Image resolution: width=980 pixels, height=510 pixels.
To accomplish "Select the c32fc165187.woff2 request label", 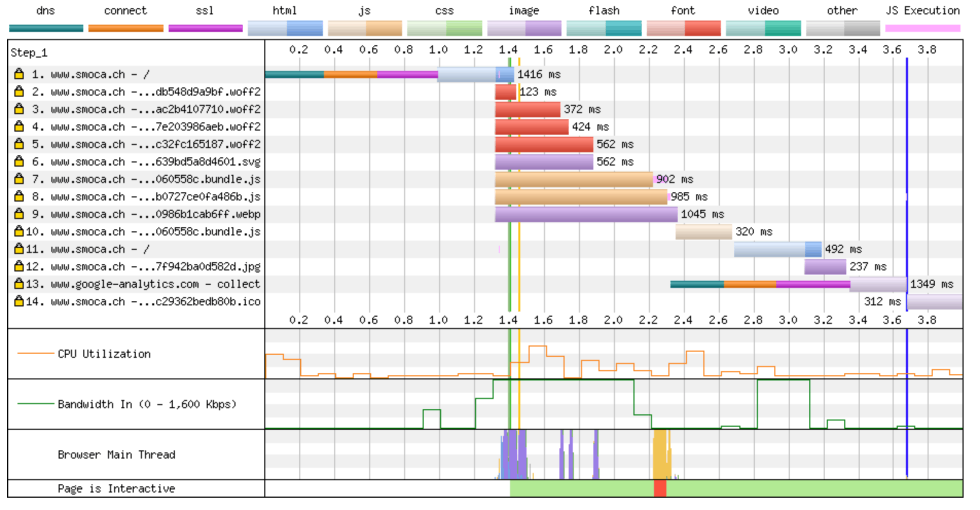I will pos(146,144).
